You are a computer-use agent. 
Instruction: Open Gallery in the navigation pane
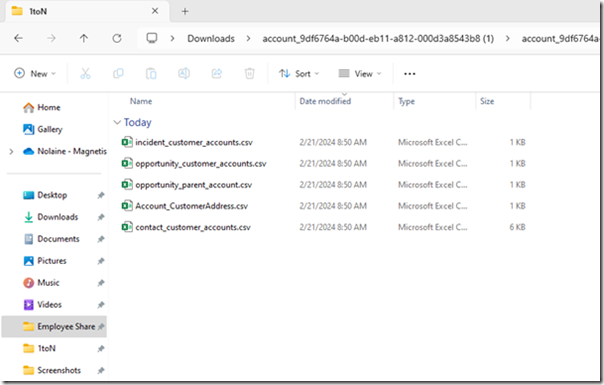[49, 129]
